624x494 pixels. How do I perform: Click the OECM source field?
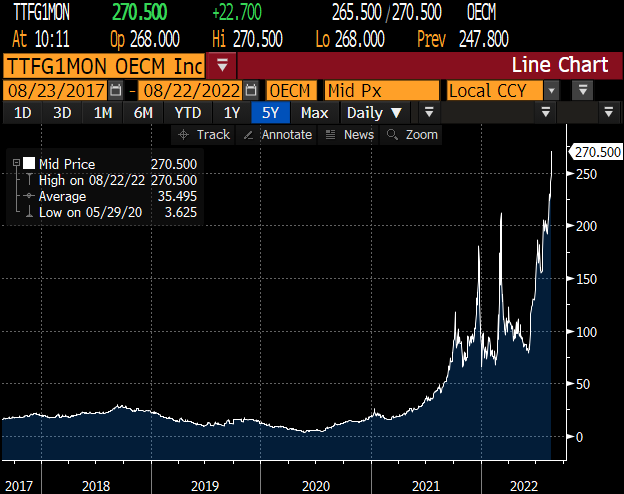(x=291, y=90)
